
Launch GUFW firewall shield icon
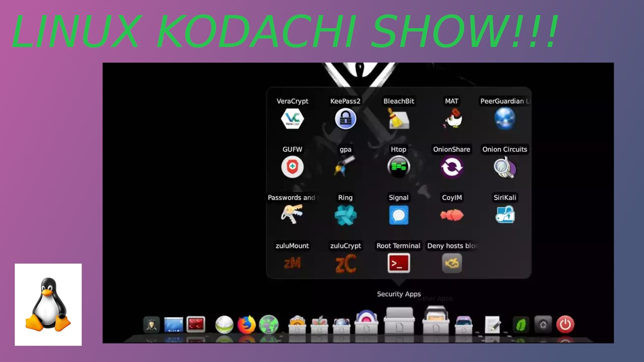pyautogui.click(x=292, y=167)
